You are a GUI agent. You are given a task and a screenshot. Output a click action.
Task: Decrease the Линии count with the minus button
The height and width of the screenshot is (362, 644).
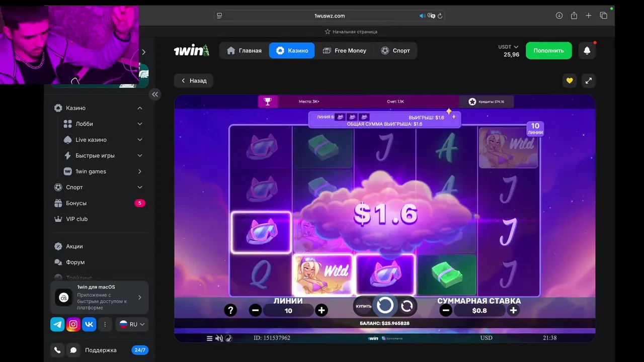tap(255, 310)
